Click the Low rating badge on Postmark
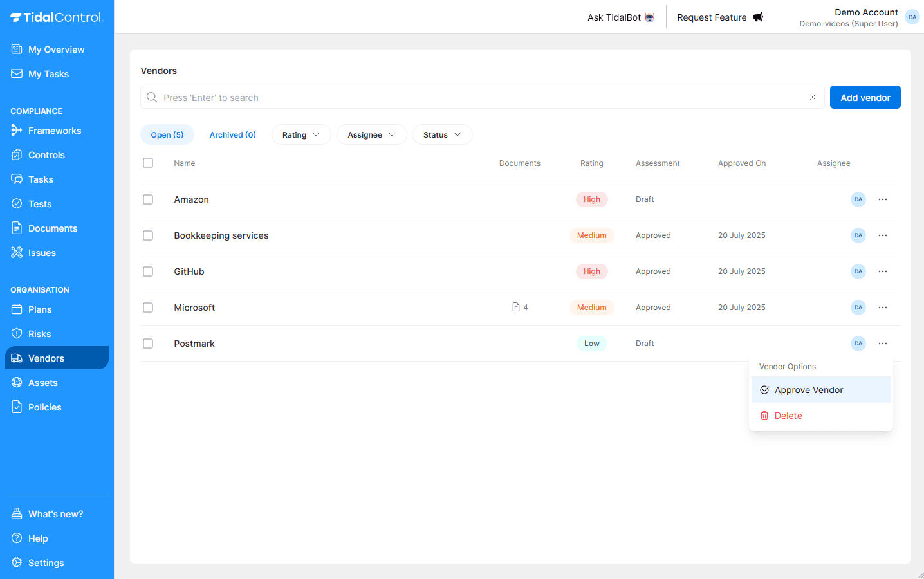 point(591,343)
